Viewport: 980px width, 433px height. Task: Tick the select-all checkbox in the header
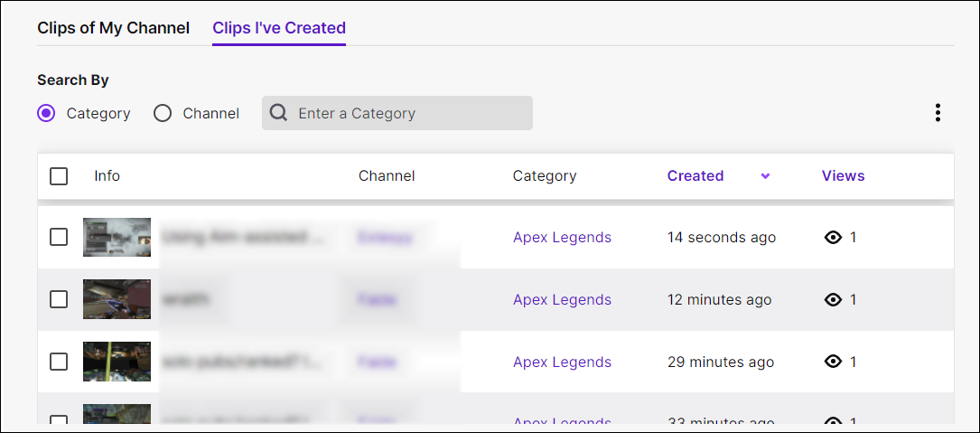click(59, 176)
